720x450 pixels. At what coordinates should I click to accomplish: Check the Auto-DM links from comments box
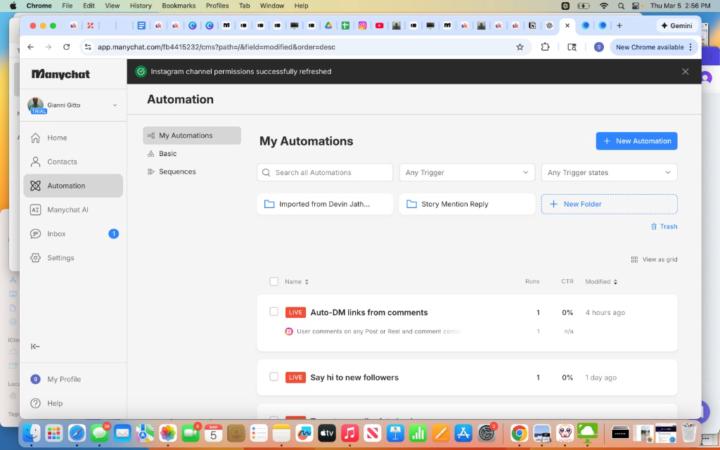click(x=274, y=312)
